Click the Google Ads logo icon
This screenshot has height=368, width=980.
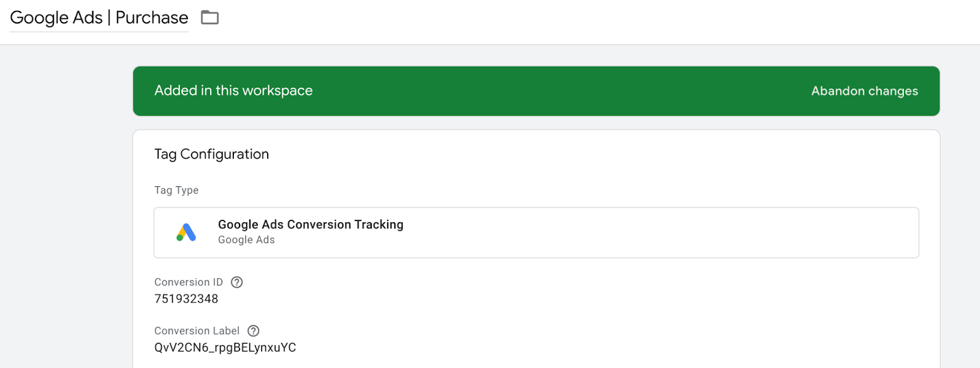186,232
